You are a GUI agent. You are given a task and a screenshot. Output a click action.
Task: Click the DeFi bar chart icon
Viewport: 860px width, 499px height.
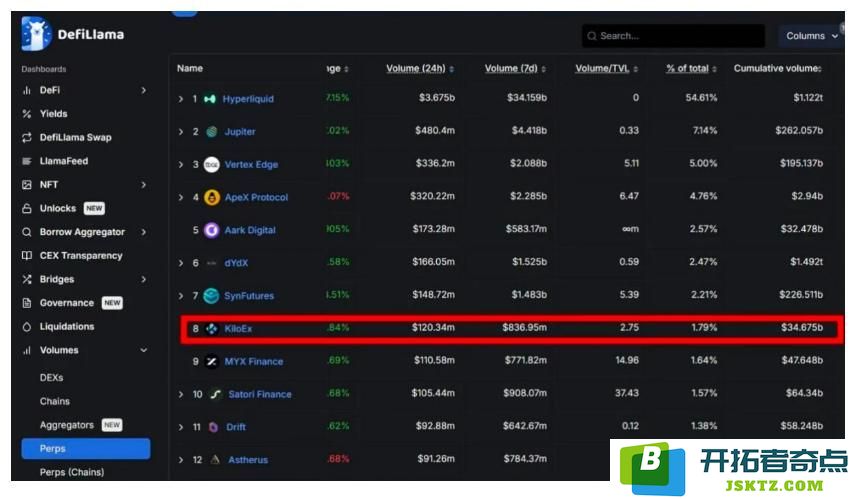(x=26, y=90)
